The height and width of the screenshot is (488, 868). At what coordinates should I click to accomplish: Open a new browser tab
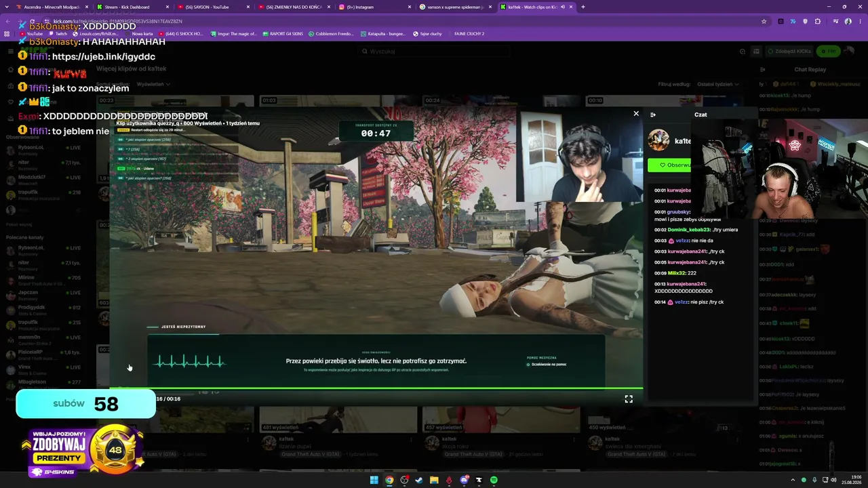(x=583, y=7)
